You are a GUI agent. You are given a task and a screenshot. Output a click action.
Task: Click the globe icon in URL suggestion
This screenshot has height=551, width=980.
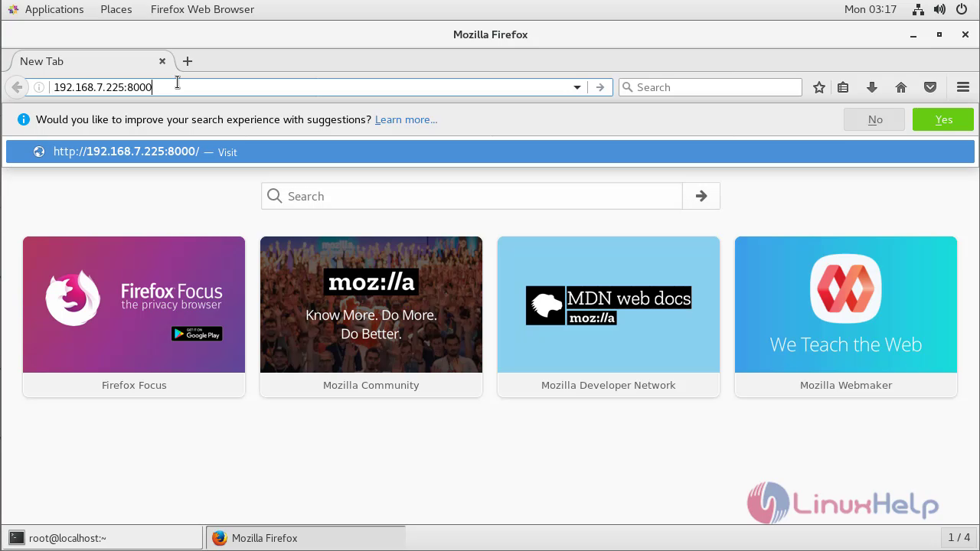39,152
